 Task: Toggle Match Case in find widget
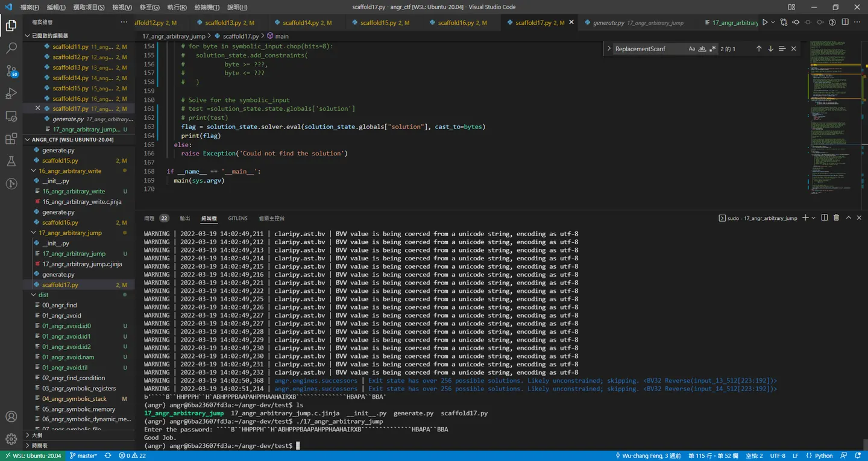click(x=691, y=49)
